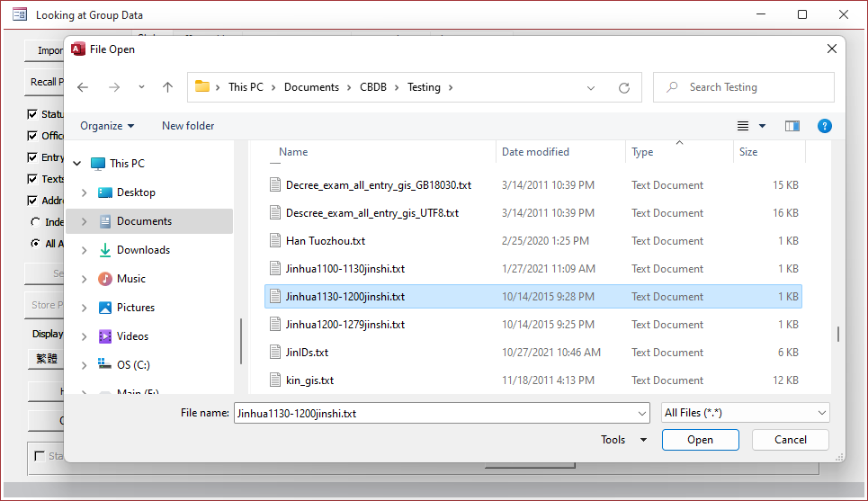868x501 pixels.
Task: Expand the Desktop tree node
Action: (84, 192)
